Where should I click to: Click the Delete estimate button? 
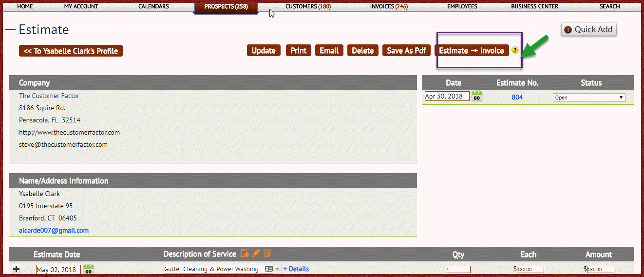[x=362, y=51]
